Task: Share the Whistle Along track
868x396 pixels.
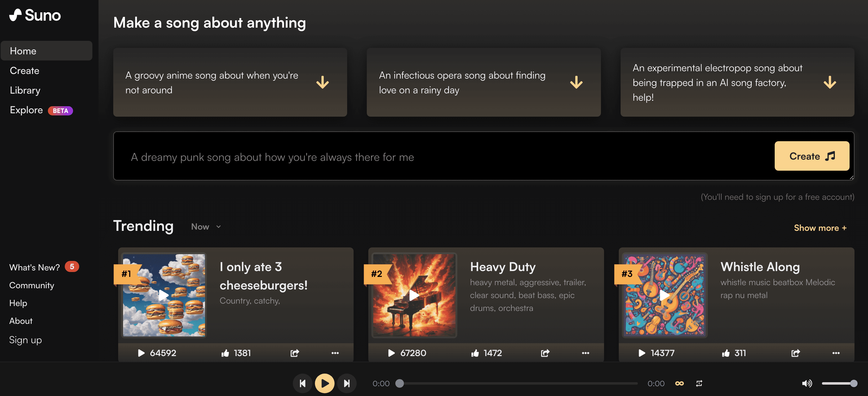Action: pyautogui.click(x=795, y=353)
